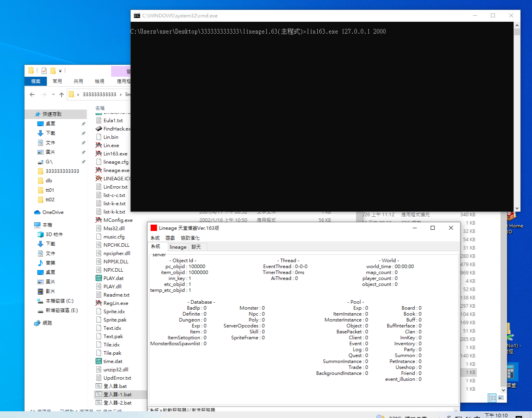Click the cmd.exe title bar icon
Screen dimensions: 532x418
pyautogui.click(x=137, y=15)
